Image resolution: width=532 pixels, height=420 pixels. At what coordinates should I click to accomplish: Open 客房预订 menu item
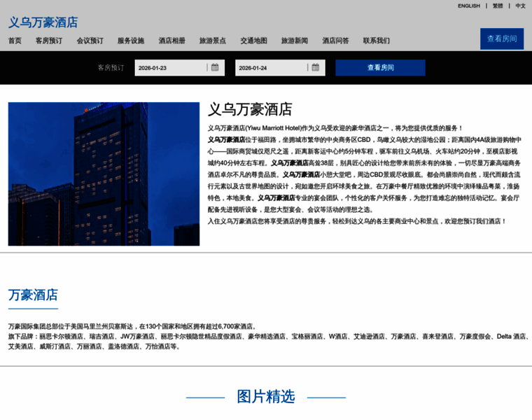(49, 41)
